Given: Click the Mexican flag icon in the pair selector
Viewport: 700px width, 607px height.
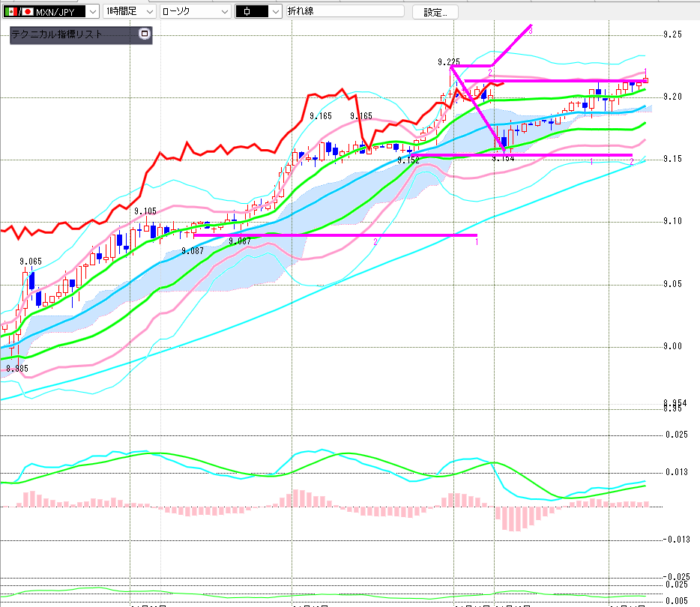Looking at the screenshot, I should point(12,12).
